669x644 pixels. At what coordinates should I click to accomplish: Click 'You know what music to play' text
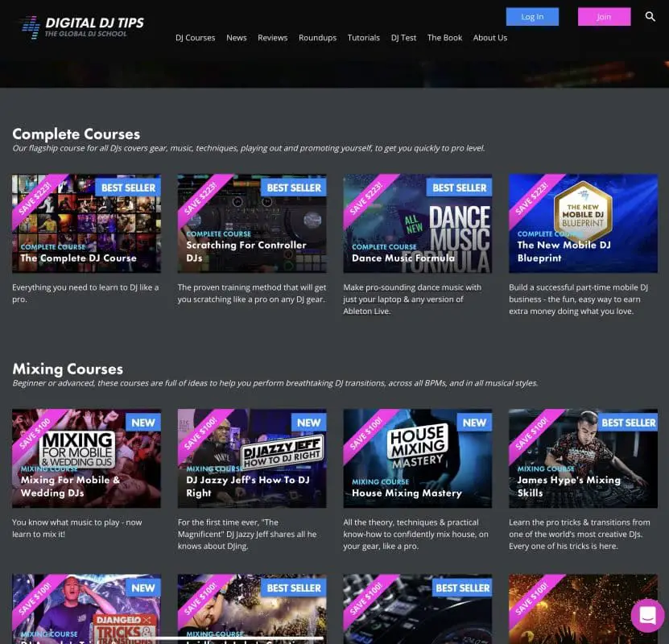point(76,528)
